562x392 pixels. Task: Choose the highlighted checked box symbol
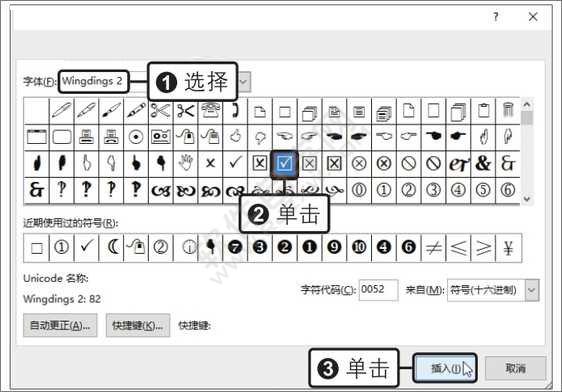point(285,164)
